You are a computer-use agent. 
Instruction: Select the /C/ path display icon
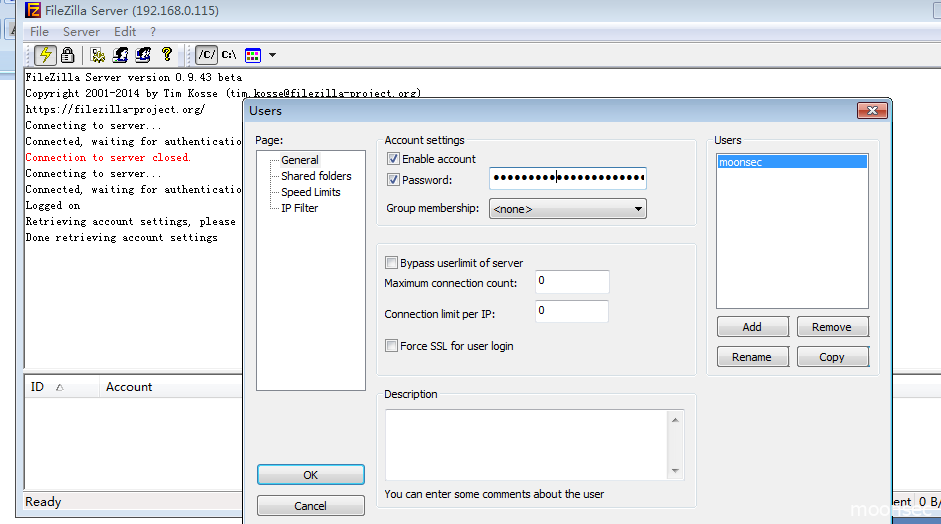coord(206,55)
